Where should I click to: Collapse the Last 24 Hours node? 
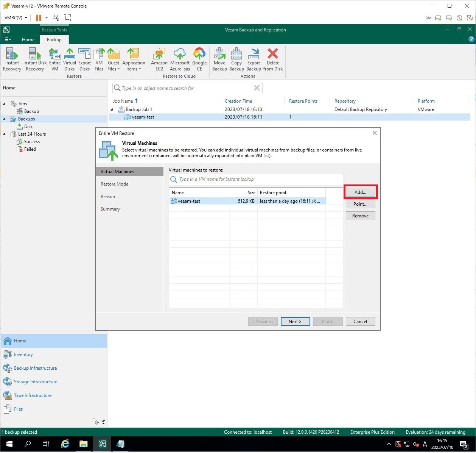[4, 134]
